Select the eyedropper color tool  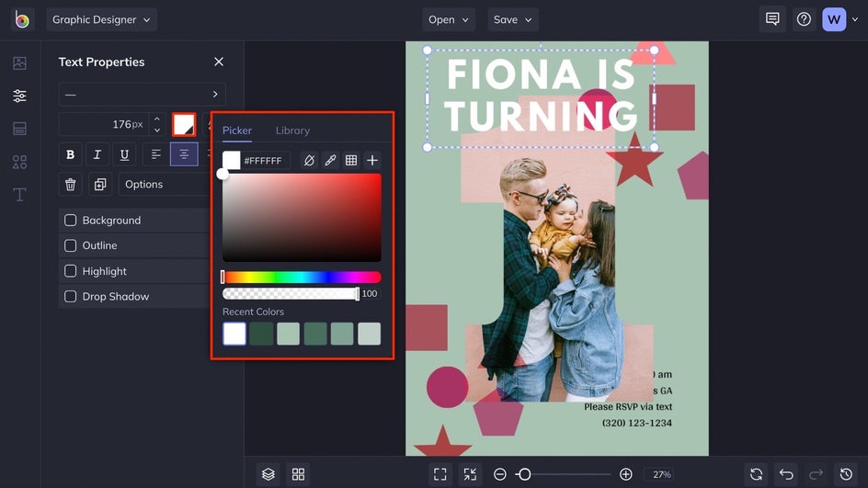pos(330,161)
